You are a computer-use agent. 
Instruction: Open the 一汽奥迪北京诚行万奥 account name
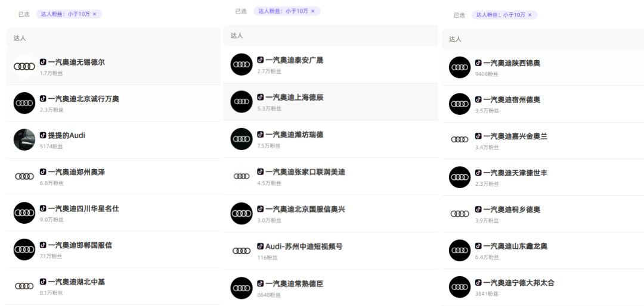pos(83,99)
